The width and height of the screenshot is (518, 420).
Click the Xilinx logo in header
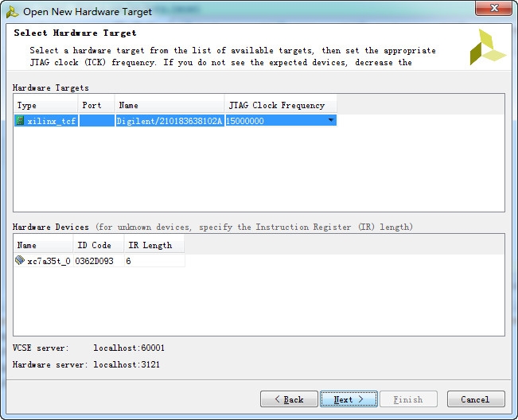[x=486, y=47]
